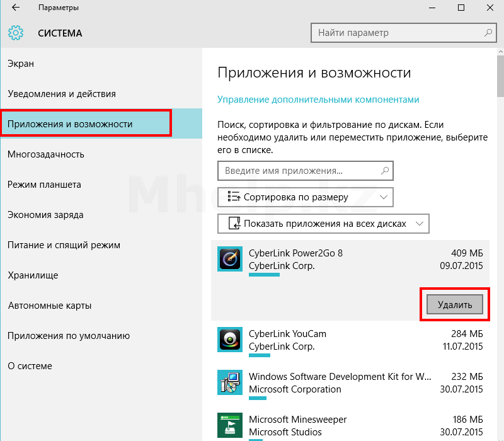Select Автономные карты in the sidebar
This screenshot has width=504, height=441.
tap(101, 306)
